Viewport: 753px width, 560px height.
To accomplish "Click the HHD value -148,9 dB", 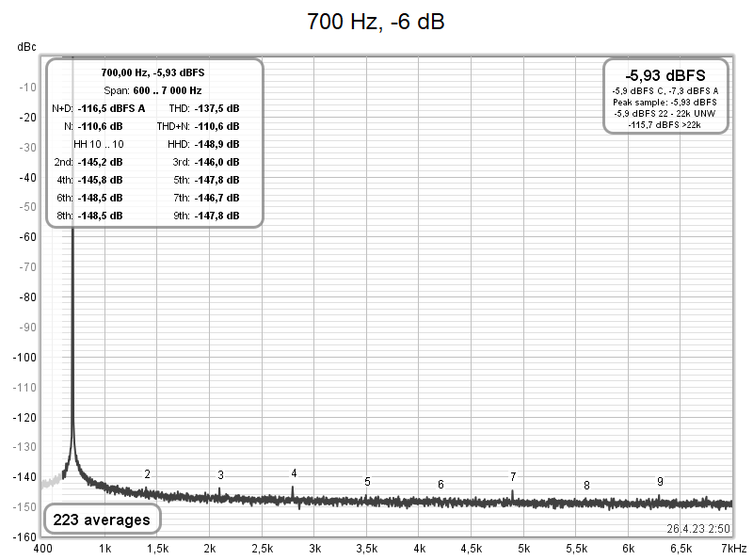I will 217,144.
